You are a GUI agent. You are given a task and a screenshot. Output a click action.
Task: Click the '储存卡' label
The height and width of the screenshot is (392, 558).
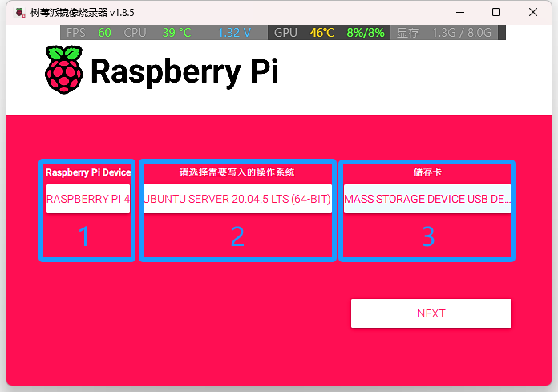coord(427,172)
